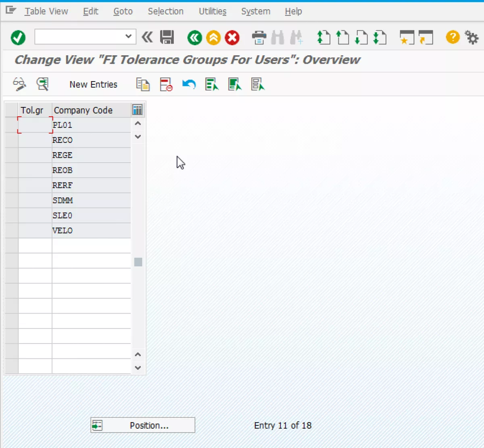Click bottom scroll down arrow of table

(138, 368)
